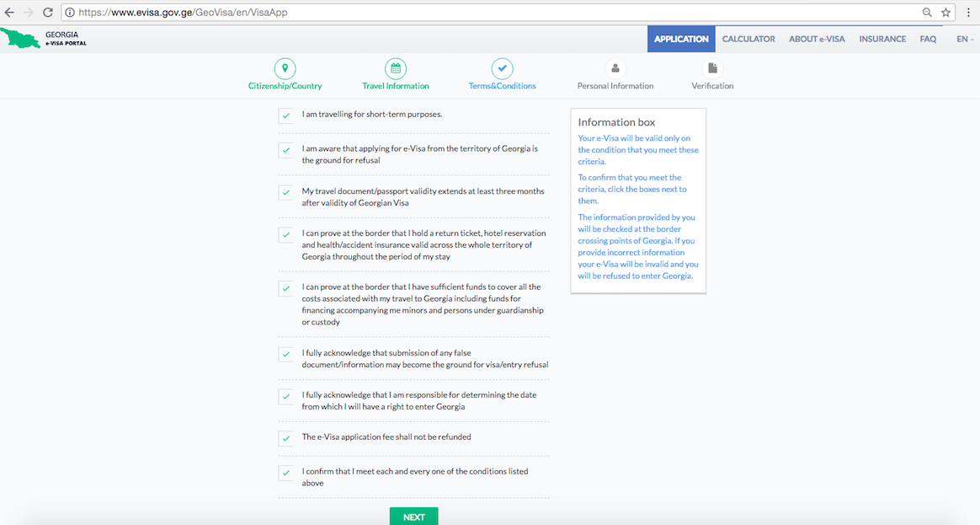Click the Personal Information step label
The height and width of the screenshot is (525, 980).
(615, 86)
